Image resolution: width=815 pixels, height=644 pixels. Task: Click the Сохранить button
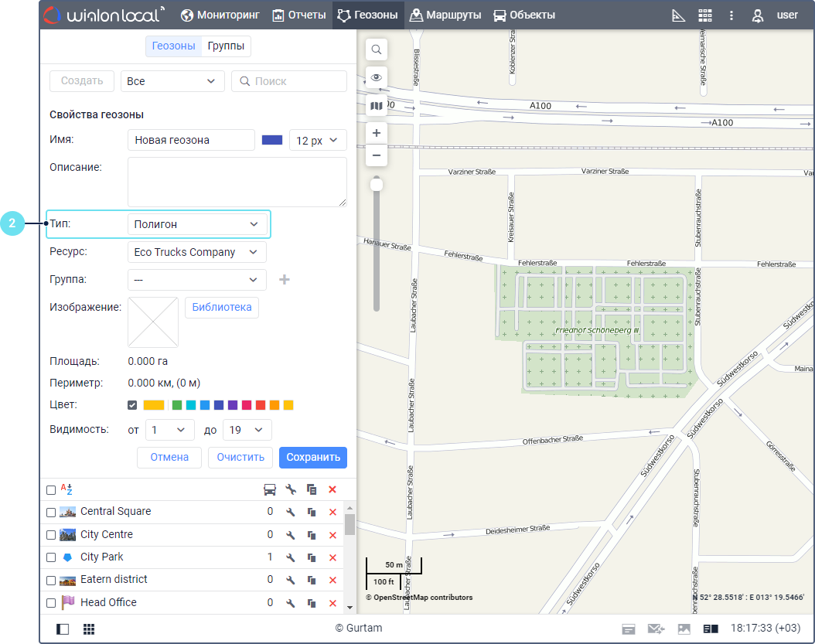click(x=313, y=457)
